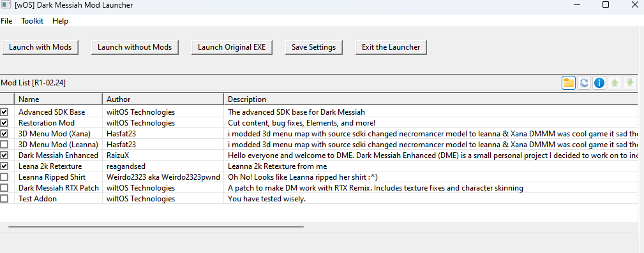
Task: Click the refresh mod list icon
Action: point(583,83)
